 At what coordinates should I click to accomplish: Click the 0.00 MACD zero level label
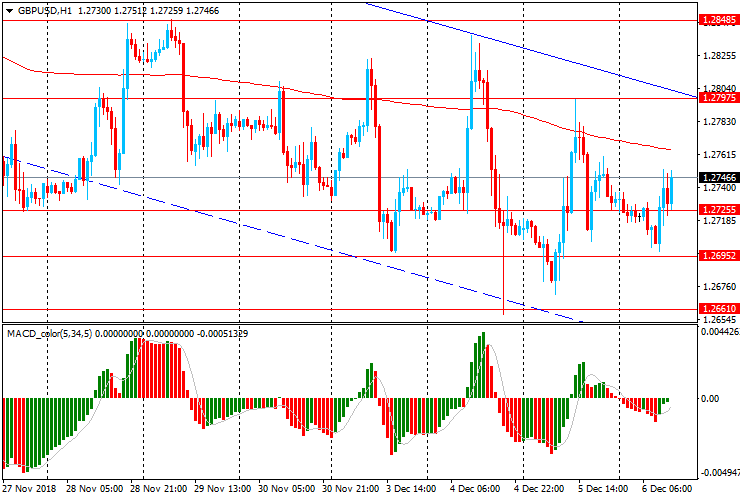tap(708, 398)
